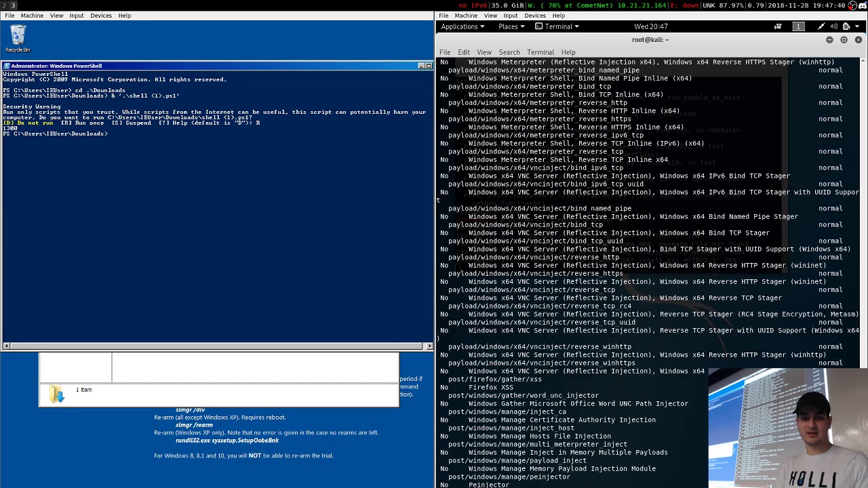The height and width of the screenshot is (488, 868).
Task: Click the Kali volume speaker icon
Action: pos(833,26)
